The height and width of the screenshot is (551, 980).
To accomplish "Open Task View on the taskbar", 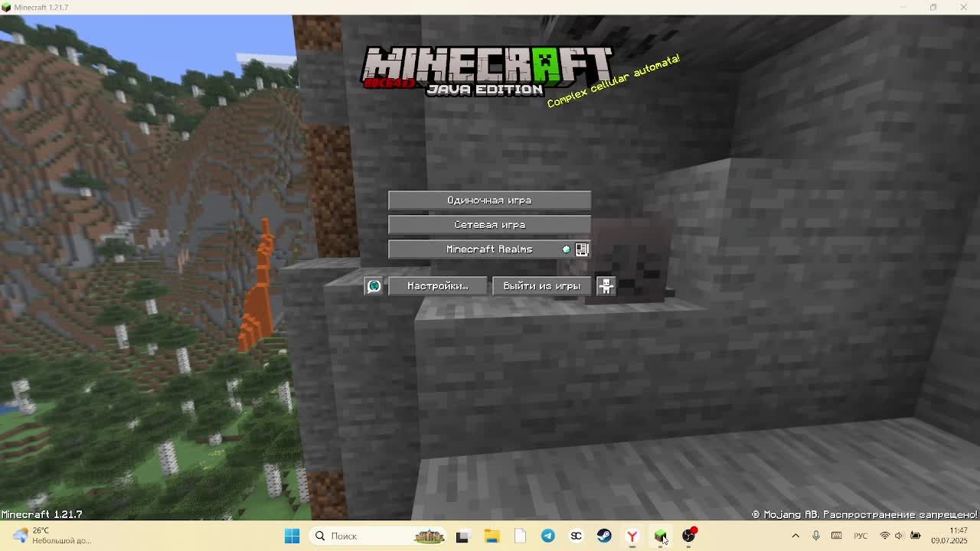I will (x=462, y=536).
